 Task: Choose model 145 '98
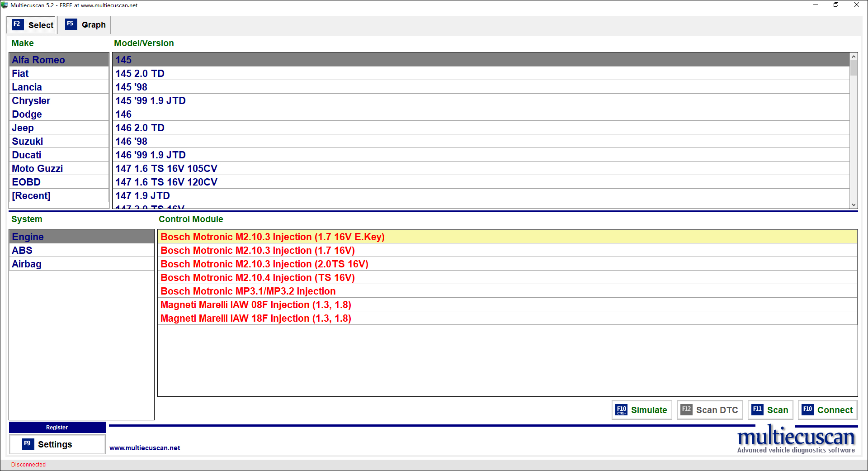(481, 87)
